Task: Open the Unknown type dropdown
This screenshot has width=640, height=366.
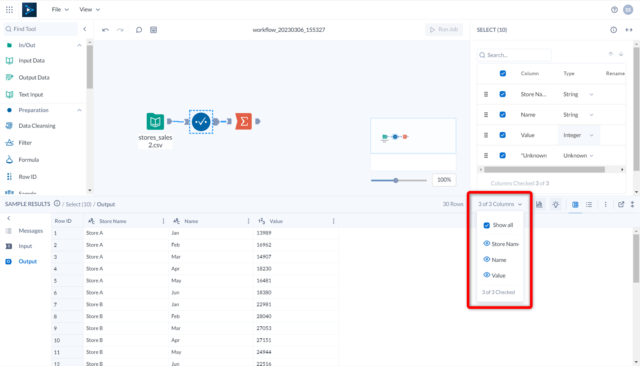Action: tap(578, 155)
